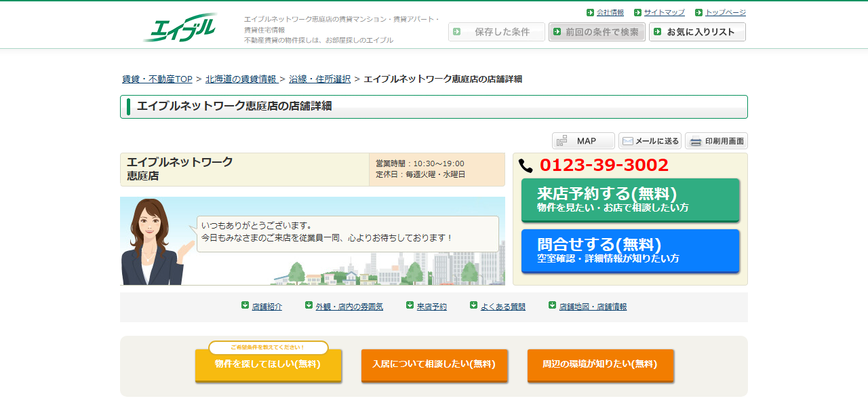Open お気に入りリスト
Screen dimensions: 868x407
[697, 32]
